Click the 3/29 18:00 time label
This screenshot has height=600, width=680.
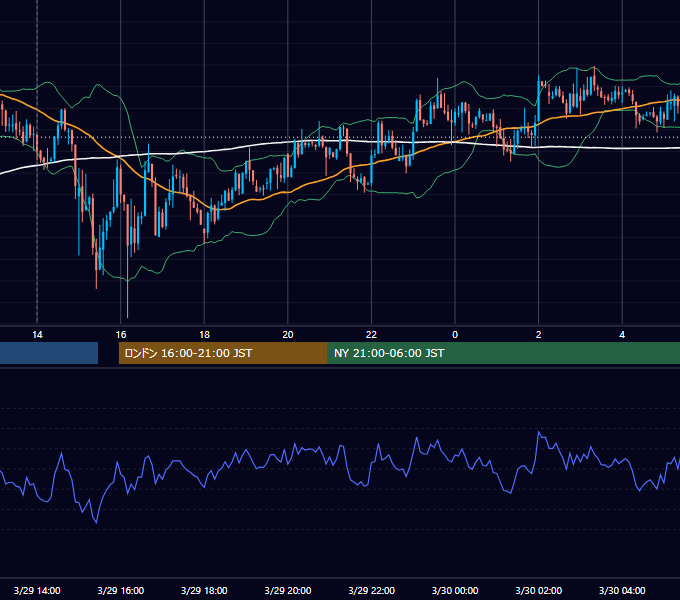coord(204,590)
